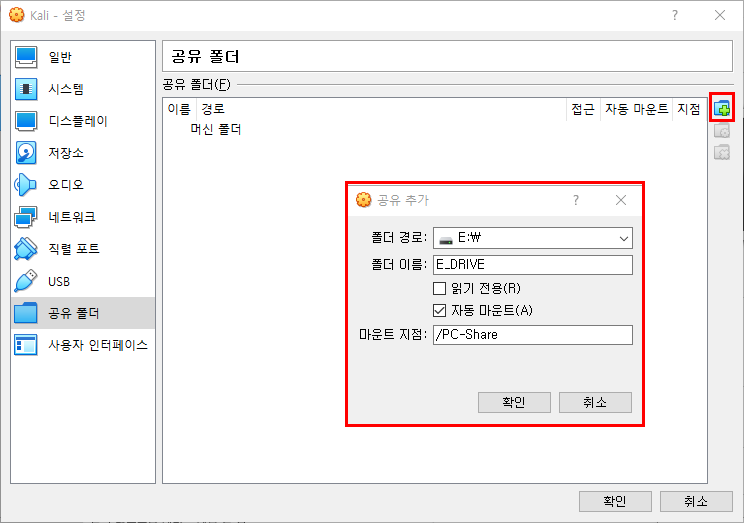Viewport: 744px width, 523px height.
Task: Click the 마운트 지점 input field
Action: (x=533, y=335)
